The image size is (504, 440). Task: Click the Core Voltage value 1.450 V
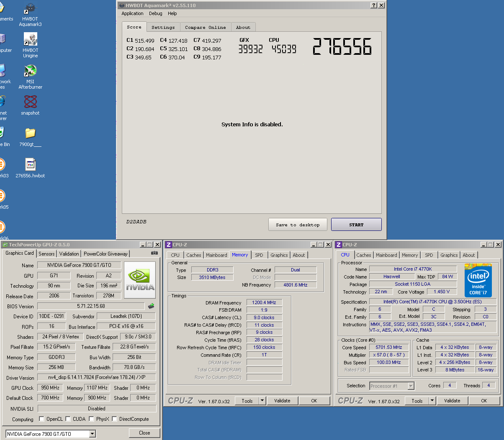pyautogui.click(x=442, y=292)
